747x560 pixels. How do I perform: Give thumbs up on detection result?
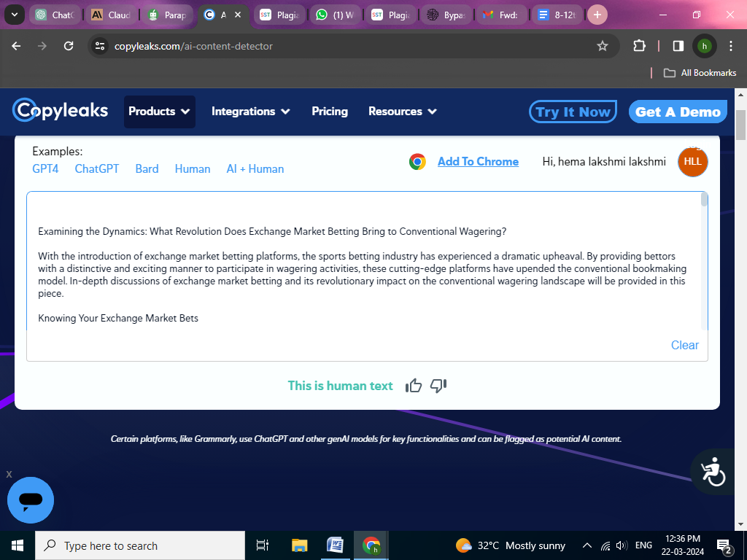[414, 385]
